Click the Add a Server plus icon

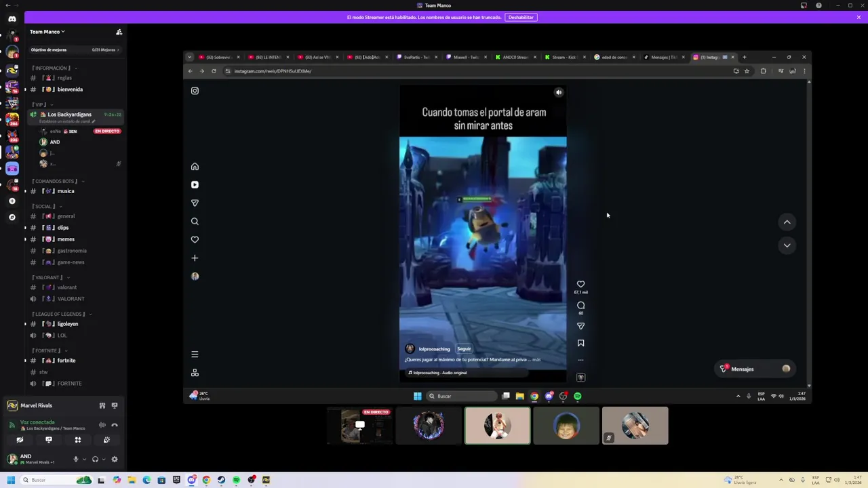12,201
